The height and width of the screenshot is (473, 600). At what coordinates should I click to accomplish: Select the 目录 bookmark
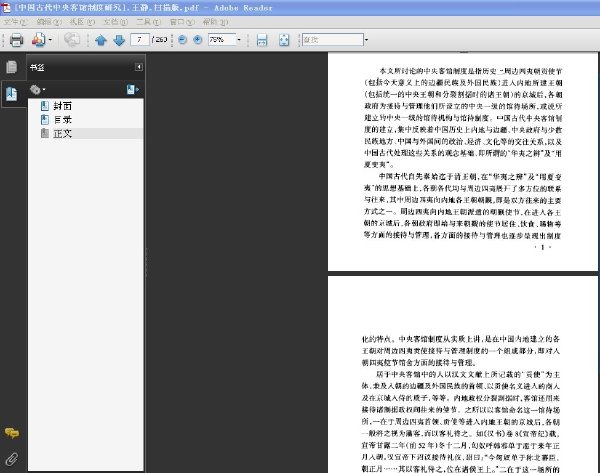[x=63, y=120]
